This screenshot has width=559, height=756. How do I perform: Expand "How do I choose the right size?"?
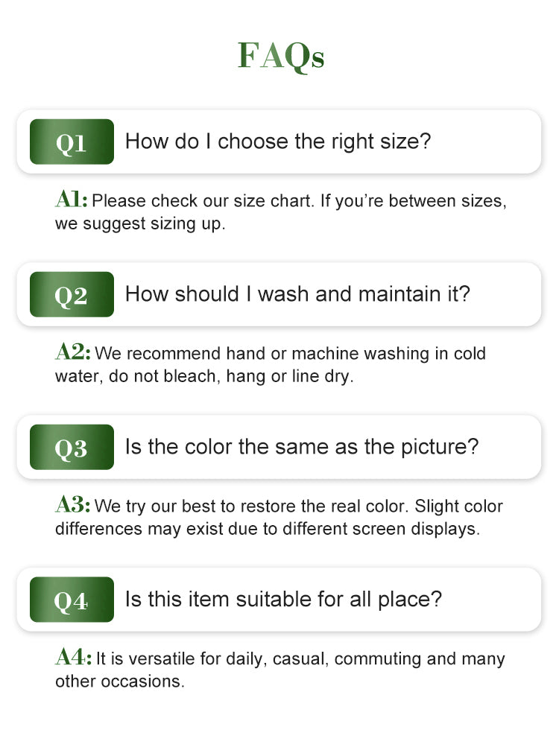pos(279,142)
